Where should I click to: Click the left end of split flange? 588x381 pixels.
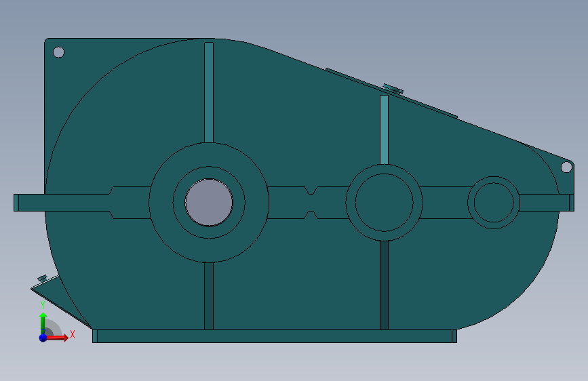click(x=16, y=203)
